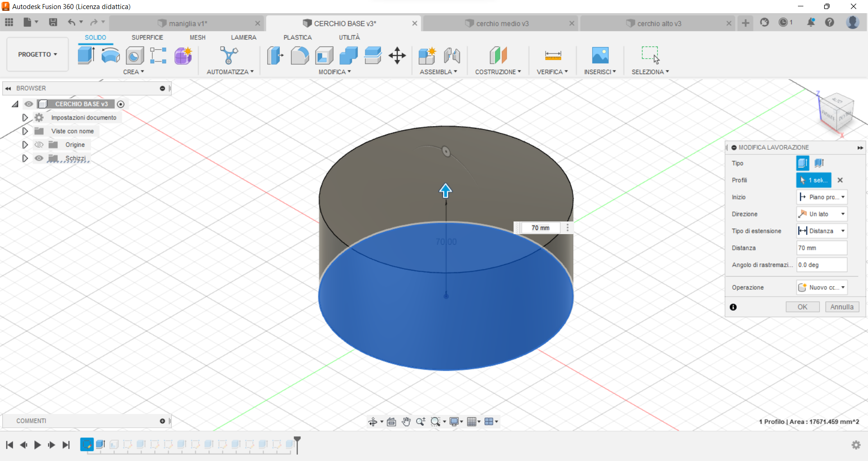This screenshot has width=868, height=461.
Task: Click the Orbit navigation icon
Action: click(x=373, y=422)
